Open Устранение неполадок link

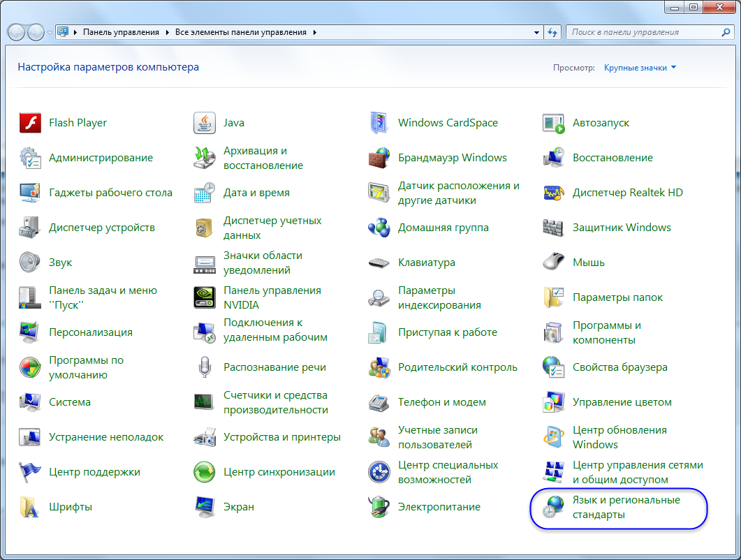tap(106, 437)
